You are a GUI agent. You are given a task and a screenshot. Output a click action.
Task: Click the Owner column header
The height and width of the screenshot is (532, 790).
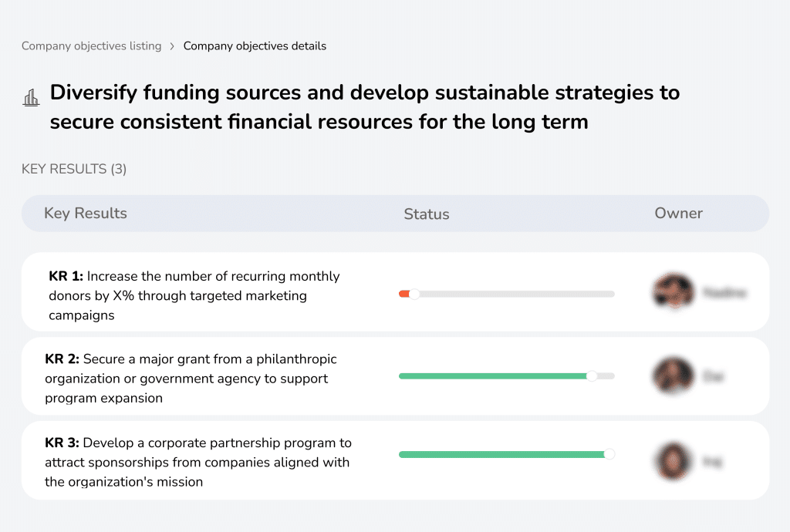click(x=678, y=214)
